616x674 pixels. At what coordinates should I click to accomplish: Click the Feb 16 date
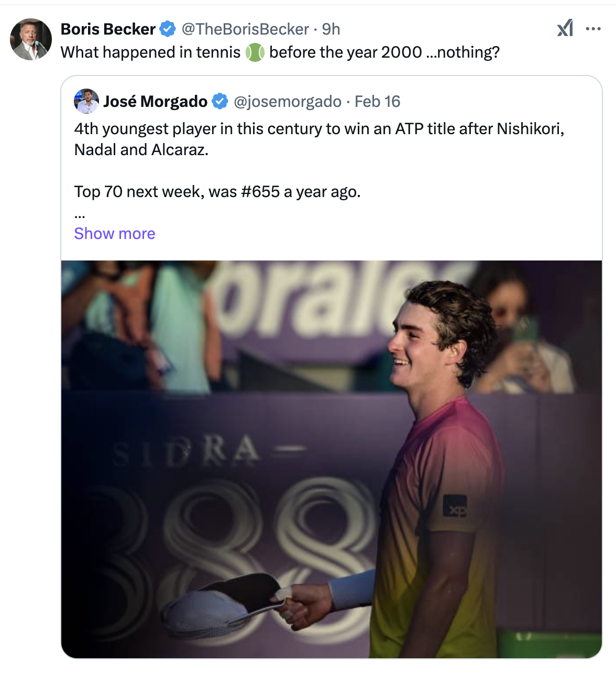click(x=377, y=101)
